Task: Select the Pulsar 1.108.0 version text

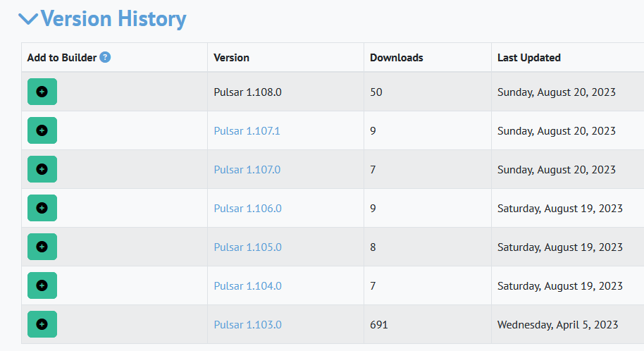Action: click(247, 92)
